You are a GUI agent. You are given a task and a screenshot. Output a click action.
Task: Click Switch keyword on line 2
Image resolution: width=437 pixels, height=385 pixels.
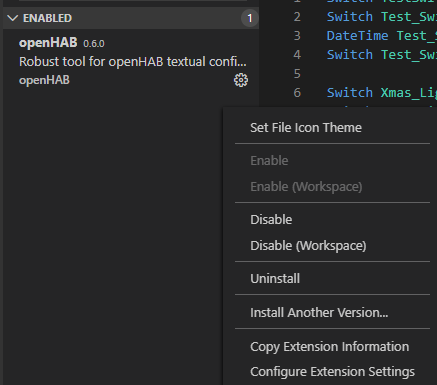(350, 17)
